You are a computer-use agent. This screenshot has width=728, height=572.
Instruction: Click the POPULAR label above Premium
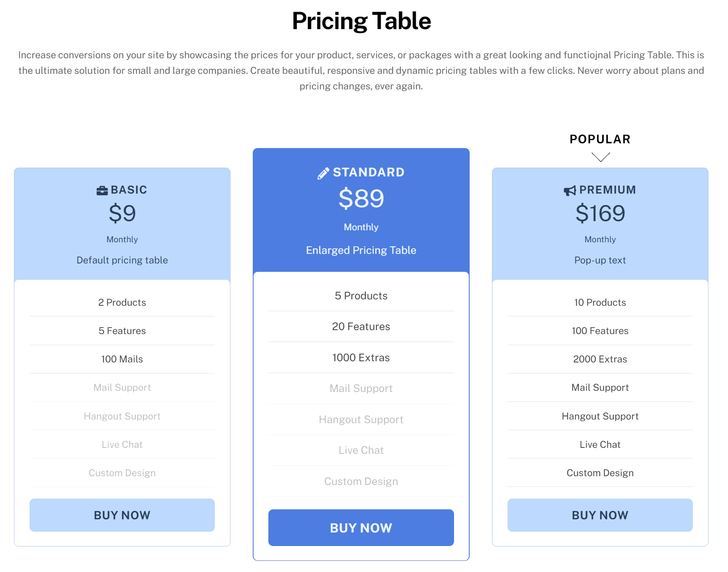(600, 139)
